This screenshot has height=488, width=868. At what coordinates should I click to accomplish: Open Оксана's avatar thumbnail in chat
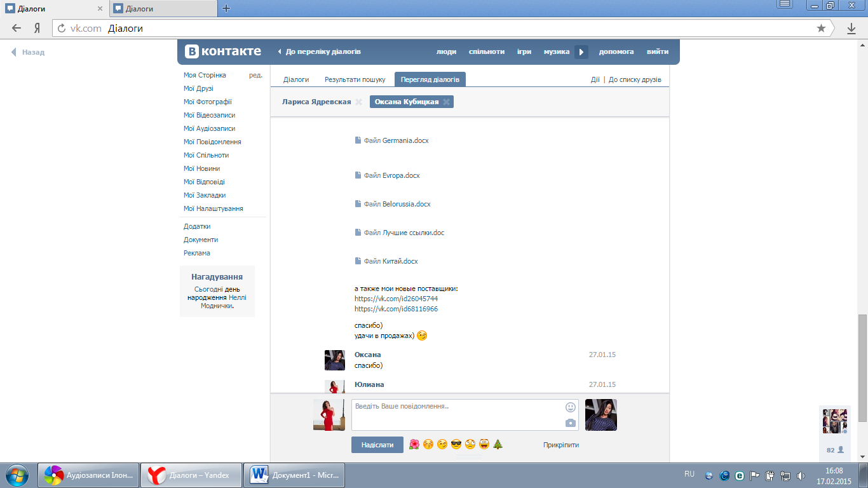(335, 360)
